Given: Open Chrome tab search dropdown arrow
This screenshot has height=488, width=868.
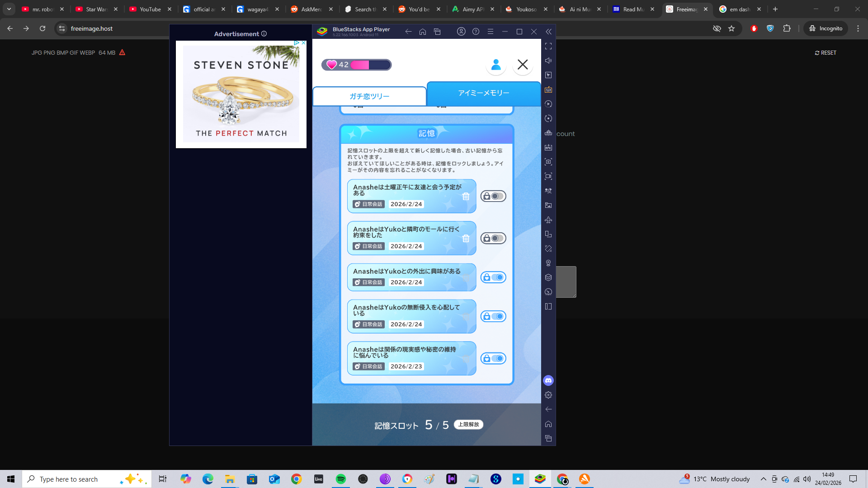Looking at the screenshot, I should click(x=9, y=9).
